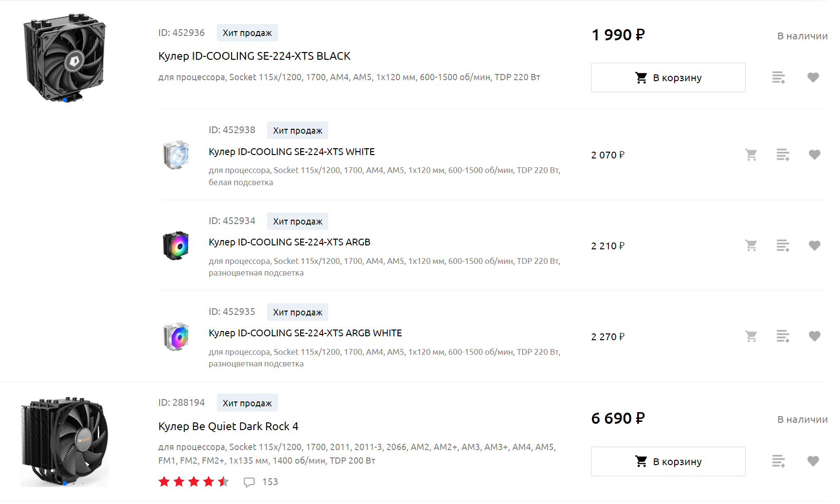
Task: Favorite the Be Quiet Dark Rock 4
Action: point(813,461)
